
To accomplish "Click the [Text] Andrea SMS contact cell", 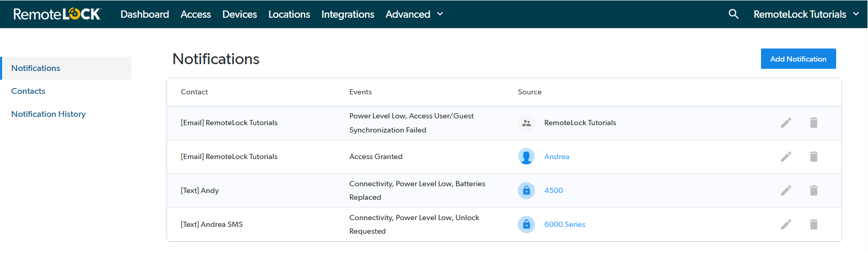I will click(x=211, y=224).
